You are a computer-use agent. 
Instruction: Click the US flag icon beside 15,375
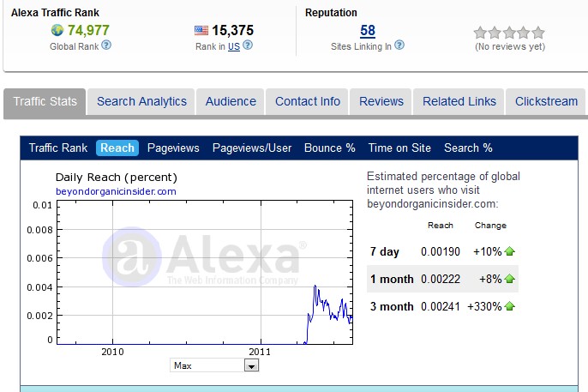(x=201, y=30)
